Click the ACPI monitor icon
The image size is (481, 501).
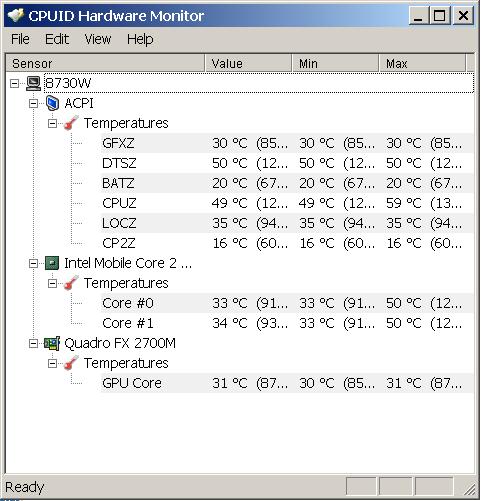click(x=52, y=103)
